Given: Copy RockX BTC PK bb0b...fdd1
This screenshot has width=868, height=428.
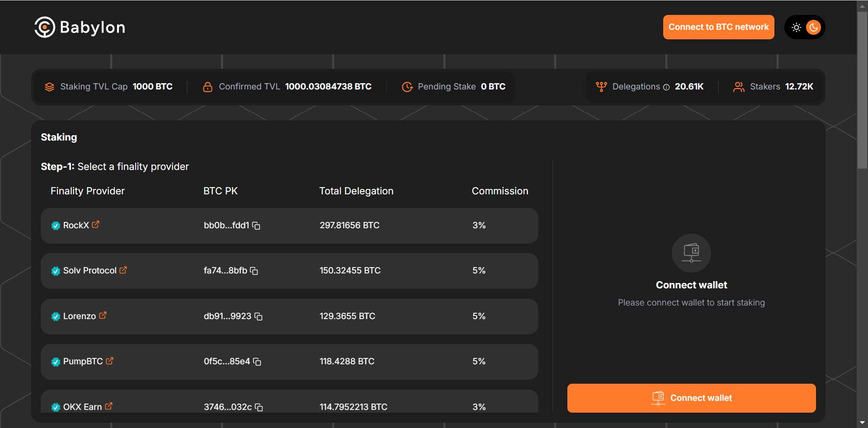Looking at the screenshot, I should (256, 226).
